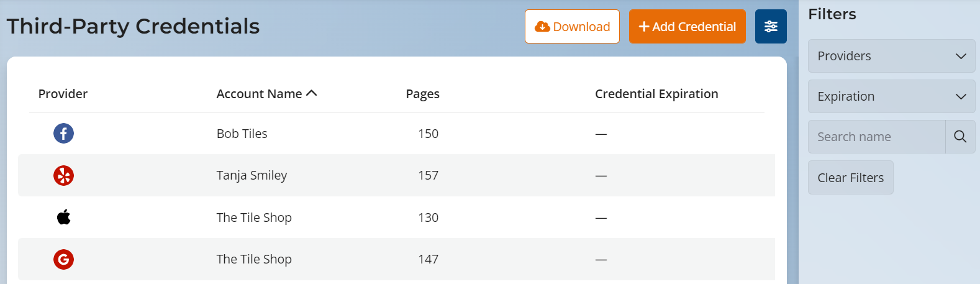Click the Yelp provider icon
The height and width of the screenshot is (284, 980).
[63, 176]
